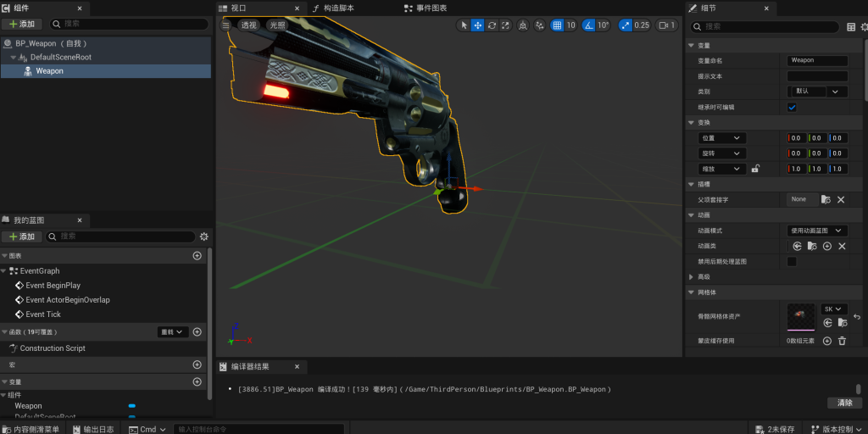
Task: Select the Compiler Results tab
Action: (x=262, y=366)
